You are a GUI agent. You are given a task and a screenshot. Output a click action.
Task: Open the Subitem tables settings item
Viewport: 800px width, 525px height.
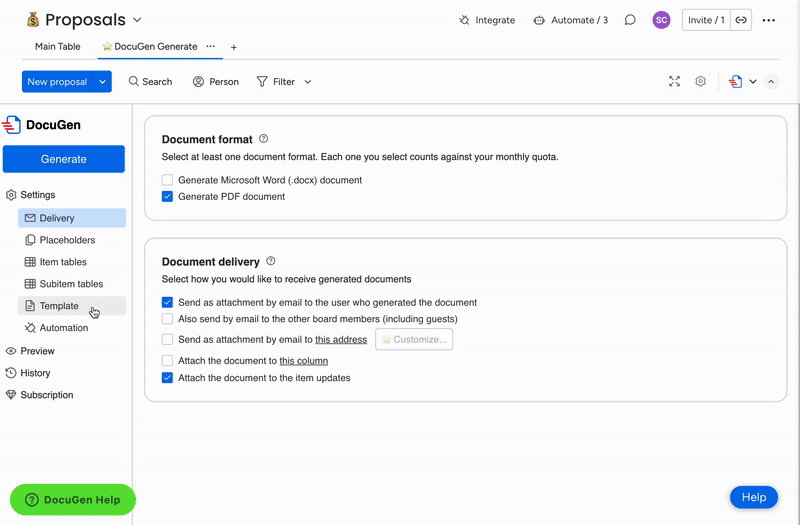[72, 284]
